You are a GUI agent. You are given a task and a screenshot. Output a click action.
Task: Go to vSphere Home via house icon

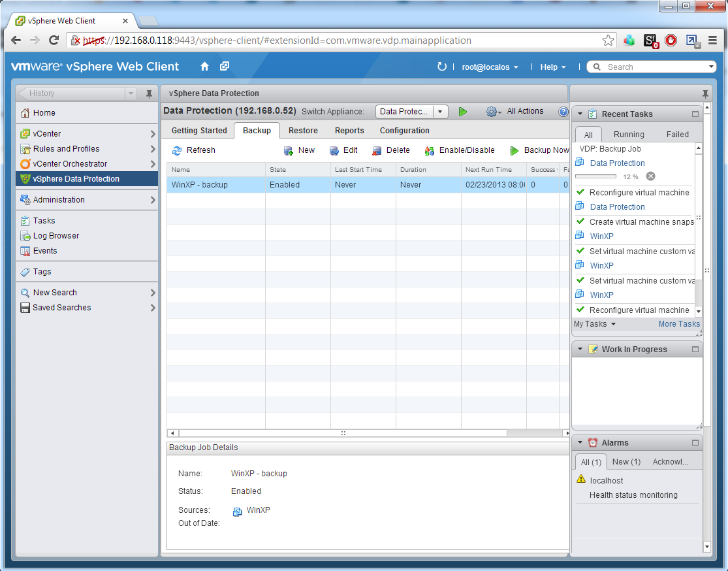[x=205, y=67]
